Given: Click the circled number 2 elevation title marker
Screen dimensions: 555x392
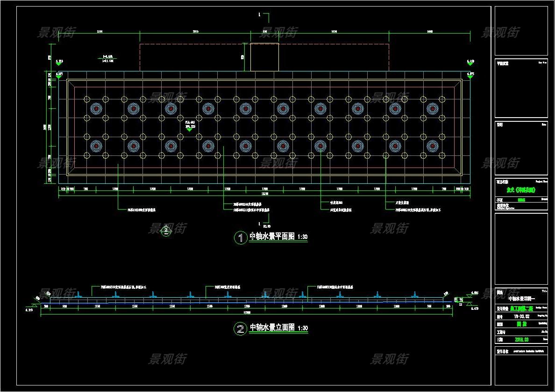Looking at the screenshot, I should click(x=240, y=329).
